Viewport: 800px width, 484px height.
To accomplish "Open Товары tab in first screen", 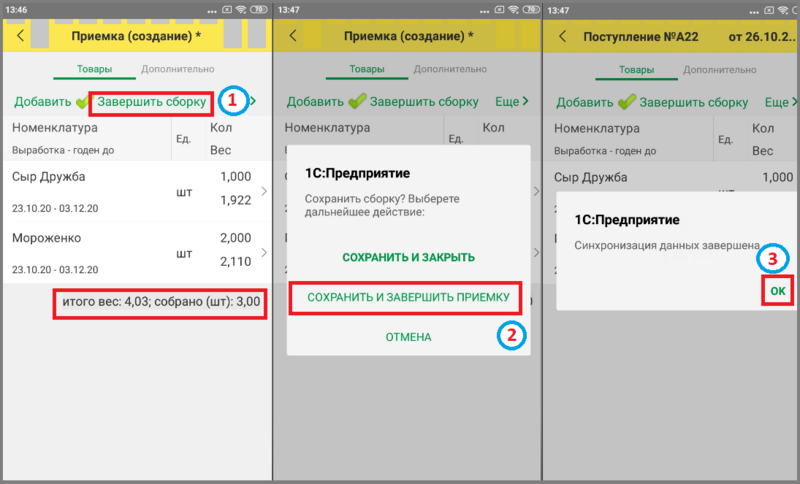I will pyautogui.click(x=94, y=69).
